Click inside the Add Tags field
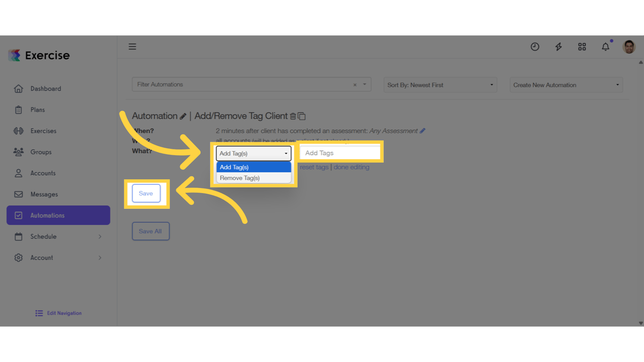 (x=339, y=152)
